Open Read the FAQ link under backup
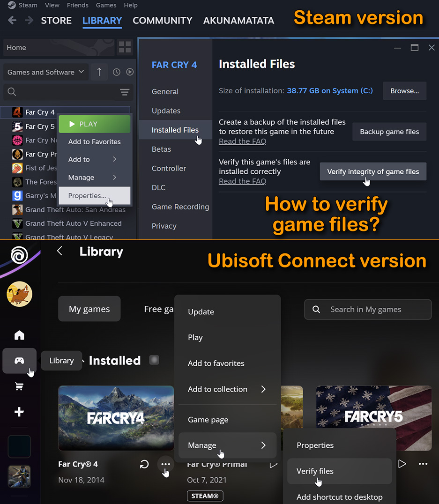The width and height of the screenshot is (439, 504). coord(243,141)
